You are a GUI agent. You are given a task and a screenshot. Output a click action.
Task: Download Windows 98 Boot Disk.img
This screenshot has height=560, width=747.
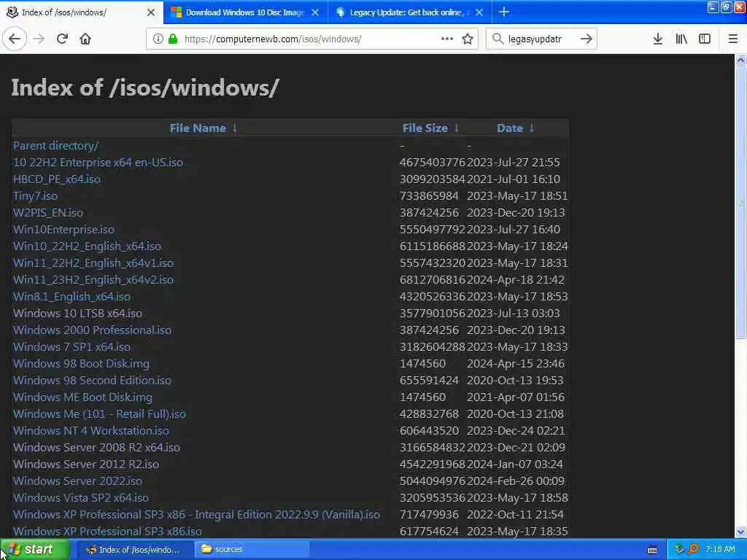(81, 363)
